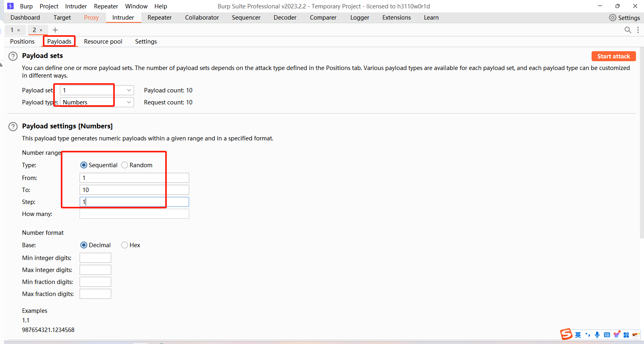
Task: Click the Sogou voice input microphone
Action: click(597, 335)
